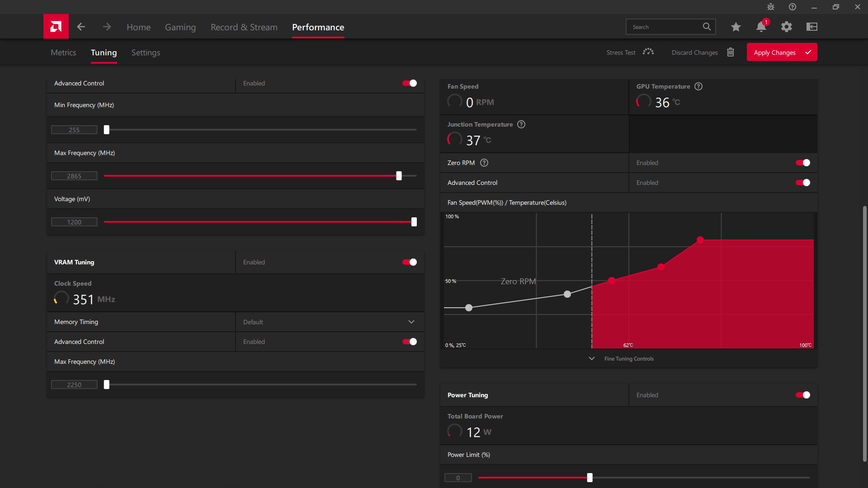Open help question mark in title bar
Screen dimensions: 868x488
point(793,7)
